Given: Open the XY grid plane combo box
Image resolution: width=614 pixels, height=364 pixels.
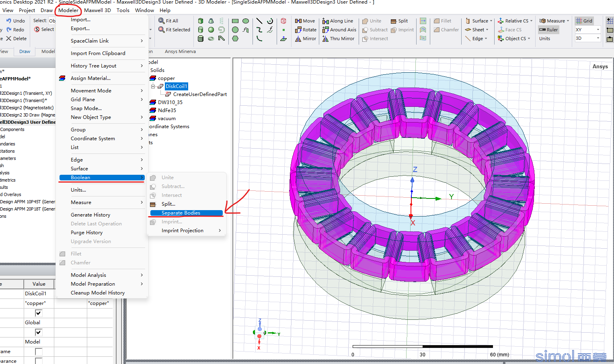Looking at the screenshot, I should 587,30.
